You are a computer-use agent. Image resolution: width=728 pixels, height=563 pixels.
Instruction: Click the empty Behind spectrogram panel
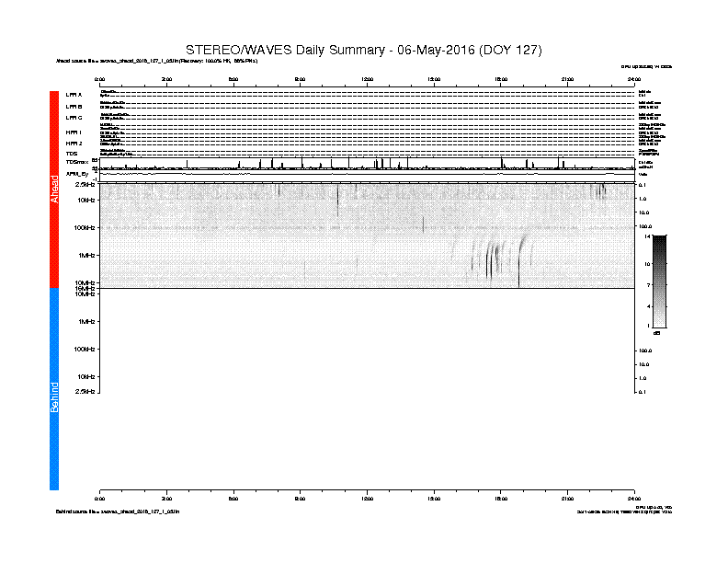click(x=368, y=340)
